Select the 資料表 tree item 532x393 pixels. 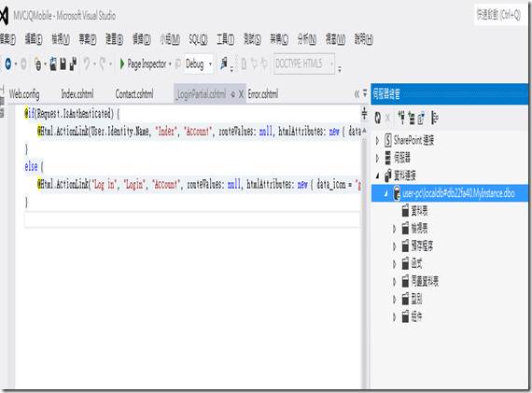pos(419,211)
